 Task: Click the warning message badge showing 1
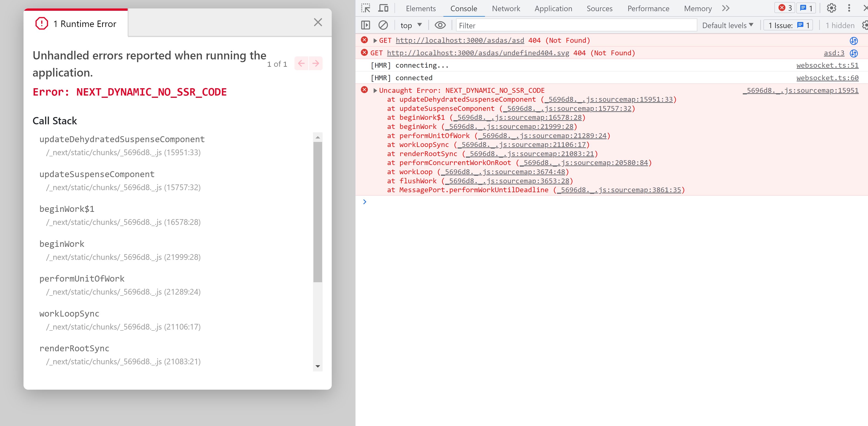pos(806,8)
